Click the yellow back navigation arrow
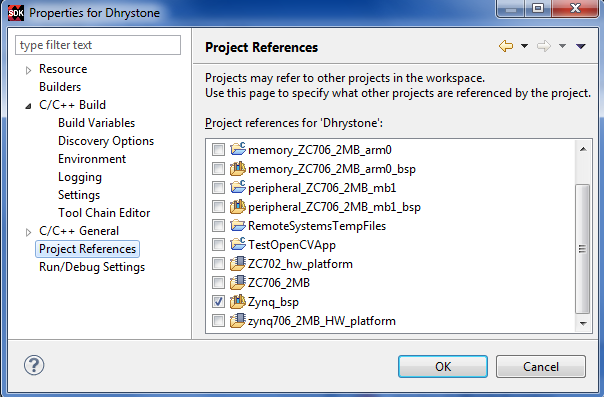The width and height of the screenshot is (604, 397). point(506,46)
